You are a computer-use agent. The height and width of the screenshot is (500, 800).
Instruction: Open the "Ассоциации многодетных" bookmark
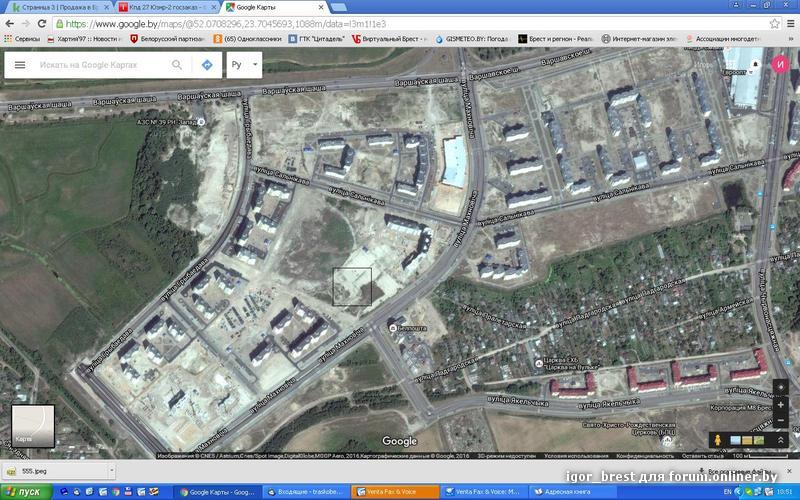tap(723, 39)
